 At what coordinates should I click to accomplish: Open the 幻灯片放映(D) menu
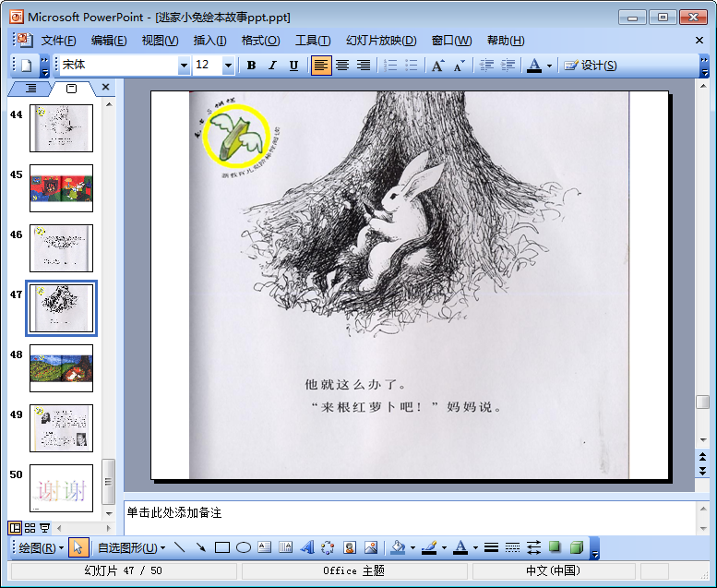tap(381, 41)
